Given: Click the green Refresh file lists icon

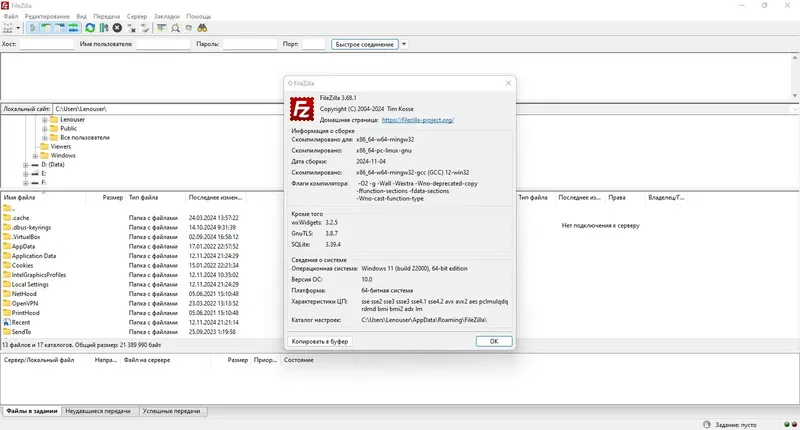Looking at the screenshot, I should click(90, 28).
